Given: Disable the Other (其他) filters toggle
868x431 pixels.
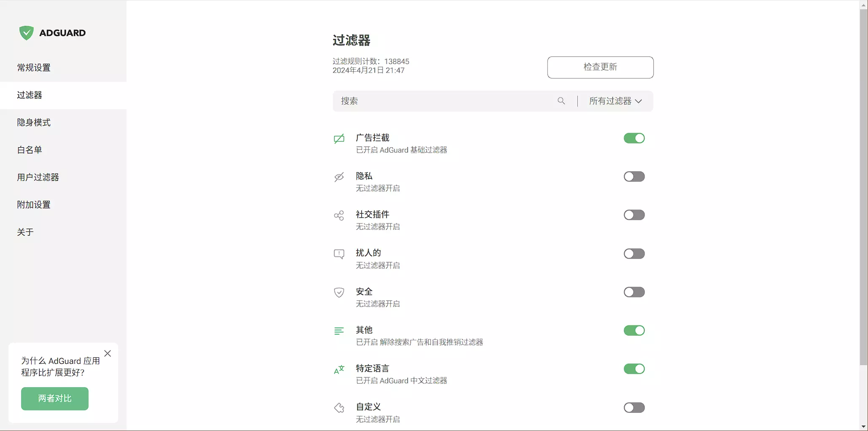Looking at the screenshot, I should pos(634,331).
